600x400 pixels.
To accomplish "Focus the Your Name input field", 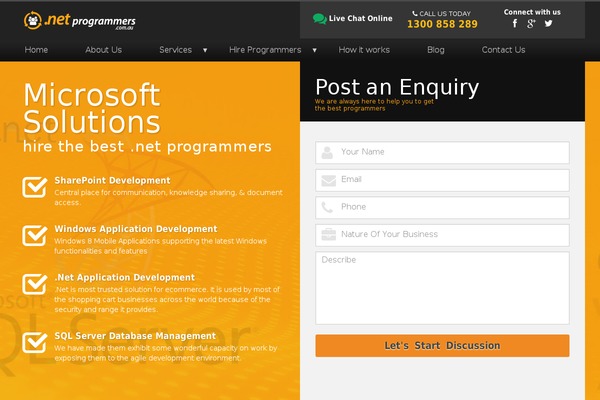I will pos(442,152).
